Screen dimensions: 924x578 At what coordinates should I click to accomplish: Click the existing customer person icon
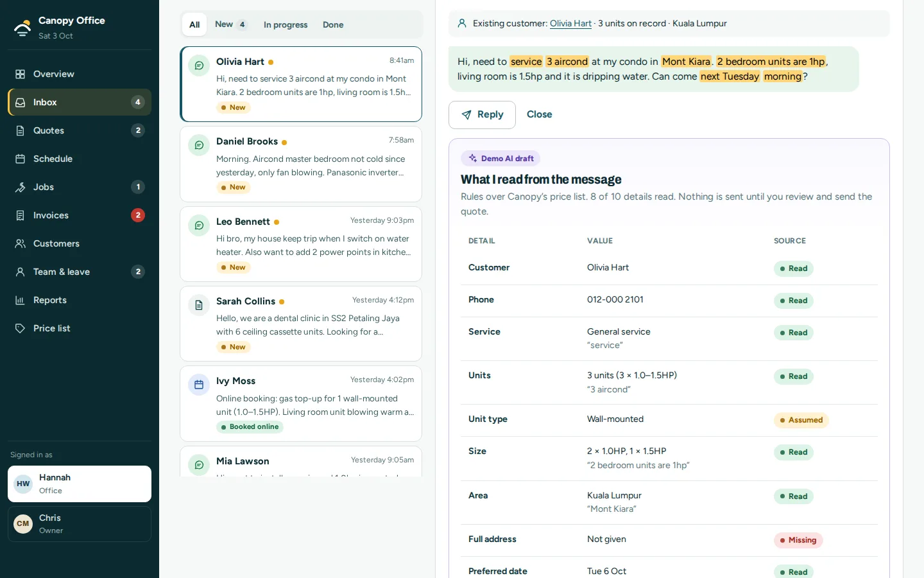(x=462, y=23)
